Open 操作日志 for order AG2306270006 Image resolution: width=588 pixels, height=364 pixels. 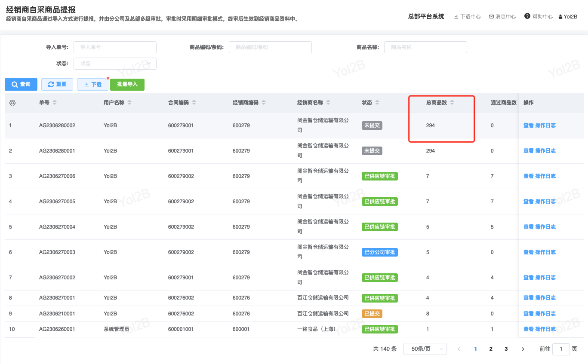(x=545, y=176)
